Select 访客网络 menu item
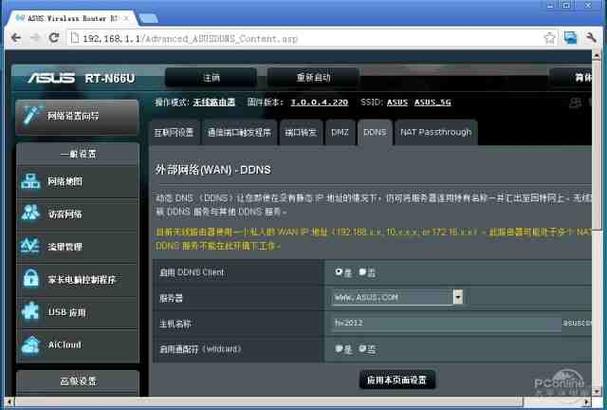 pos(77,214)
